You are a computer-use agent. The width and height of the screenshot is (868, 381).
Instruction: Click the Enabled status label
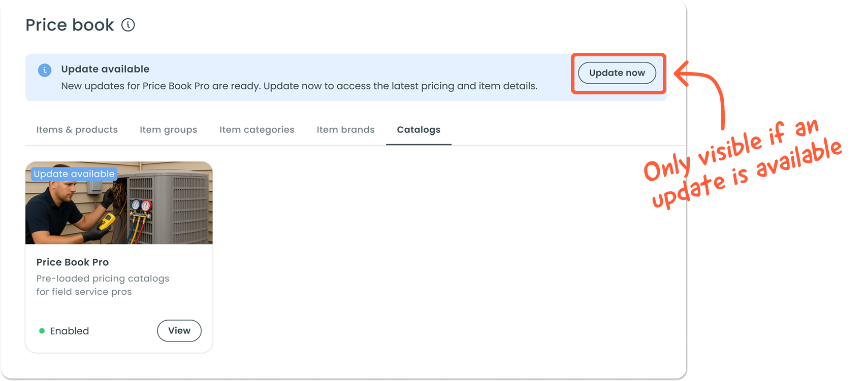pos(70,331)
